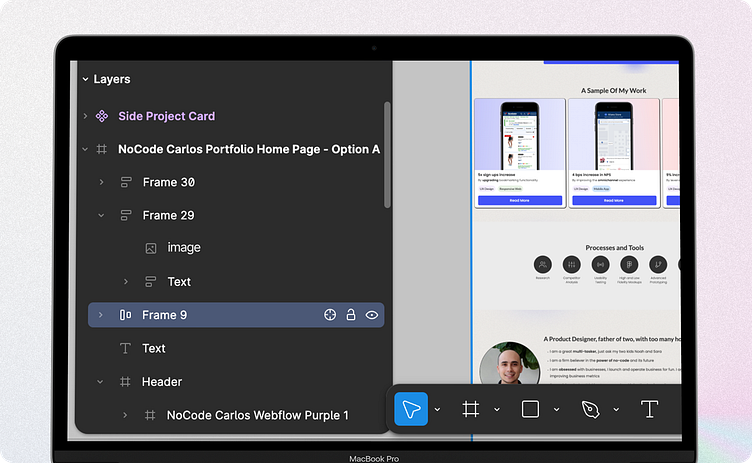Select the Header layer

pos(162,382)
